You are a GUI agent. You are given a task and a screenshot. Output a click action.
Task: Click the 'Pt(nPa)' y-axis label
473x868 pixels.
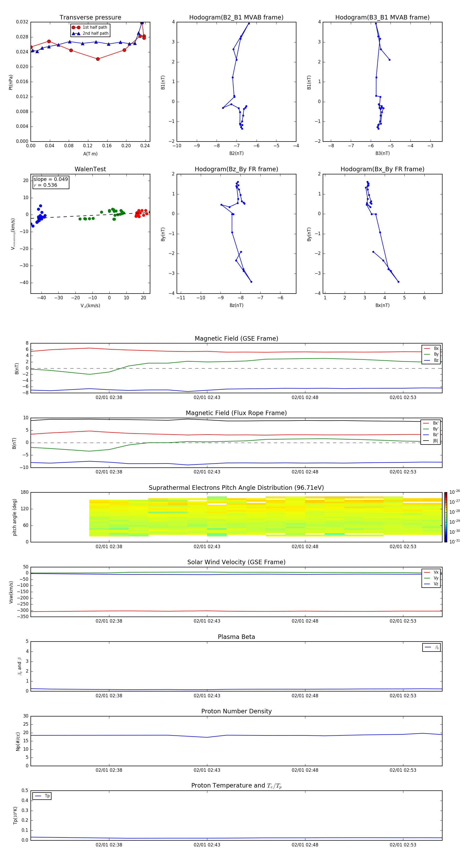point(11,82)
